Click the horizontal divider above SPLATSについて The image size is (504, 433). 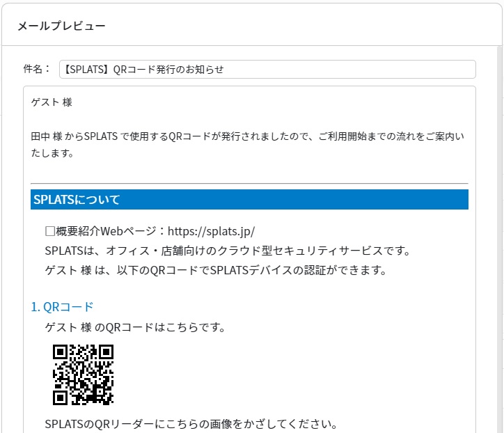(x=249, y=183)
